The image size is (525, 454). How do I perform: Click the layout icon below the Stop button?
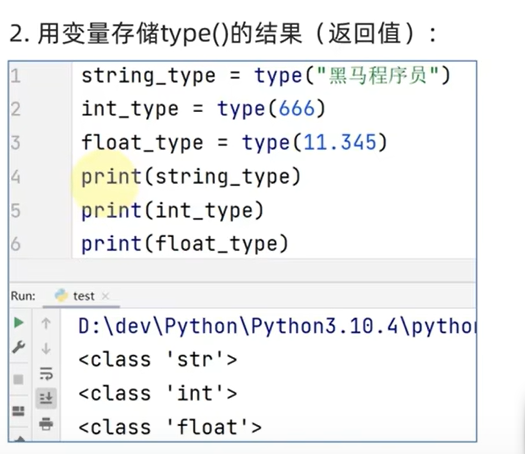18,411
